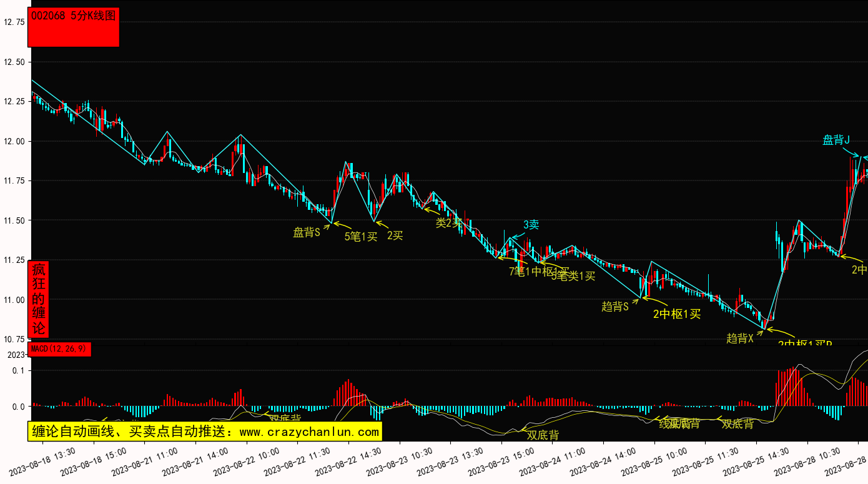Screen dimensions: 868x484
Task: Click the MACD(12,26,9) indicator label
Action: click(x=59, y=348)
